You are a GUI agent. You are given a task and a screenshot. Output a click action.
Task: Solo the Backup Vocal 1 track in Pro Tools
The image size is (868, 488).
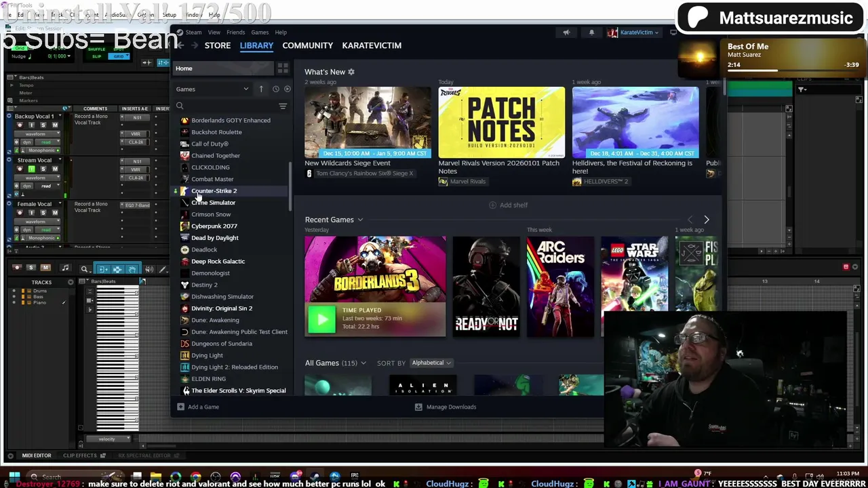pos(43,125)
